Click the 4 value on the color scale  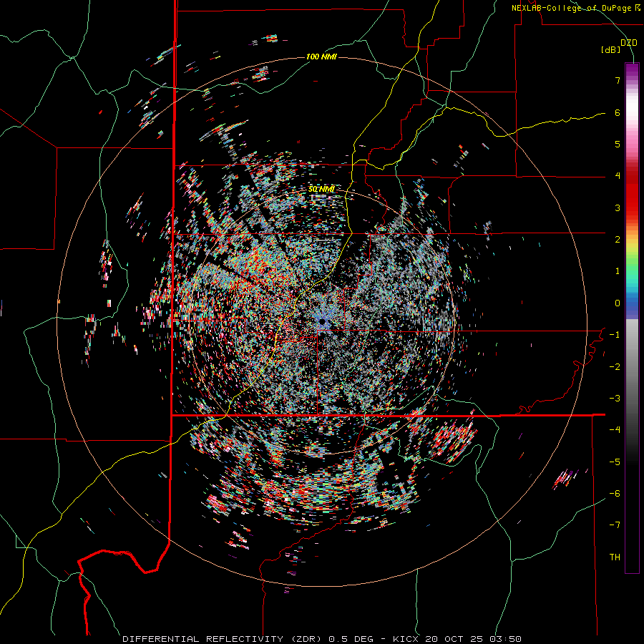tap(618, 176)
